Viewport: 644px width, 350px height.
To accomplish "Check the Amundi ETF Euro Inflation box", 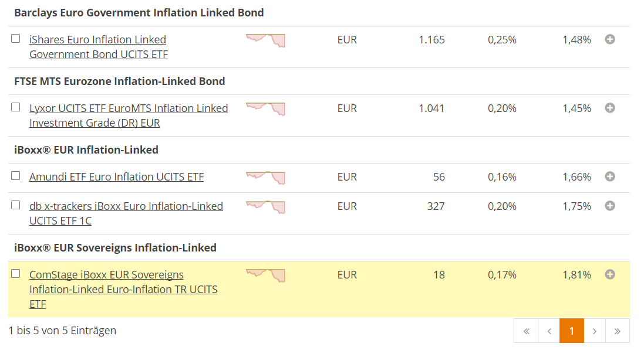I will tap(16, 176).
